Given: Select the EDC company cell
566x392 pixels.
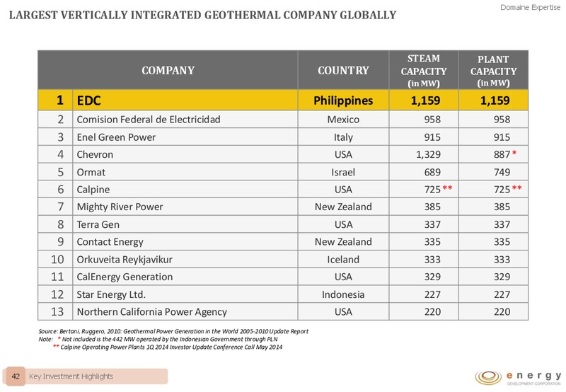Looking at the screenshot, I should point(185,100).
